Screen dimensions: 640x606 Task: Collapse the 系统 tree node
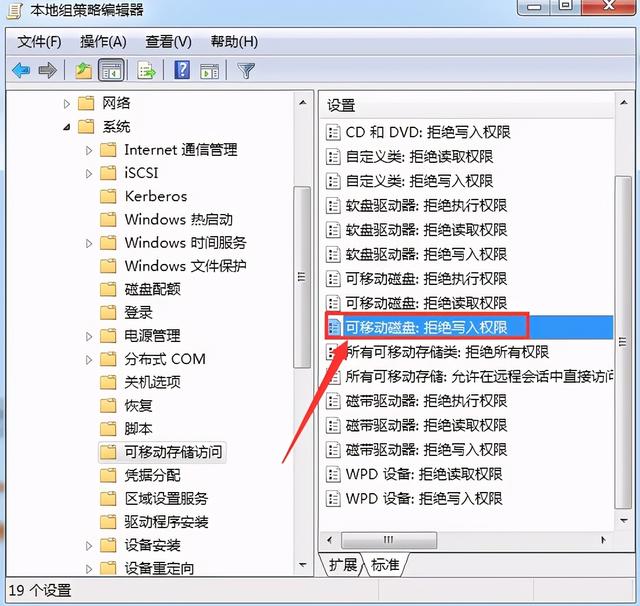[x=67, y=127]
